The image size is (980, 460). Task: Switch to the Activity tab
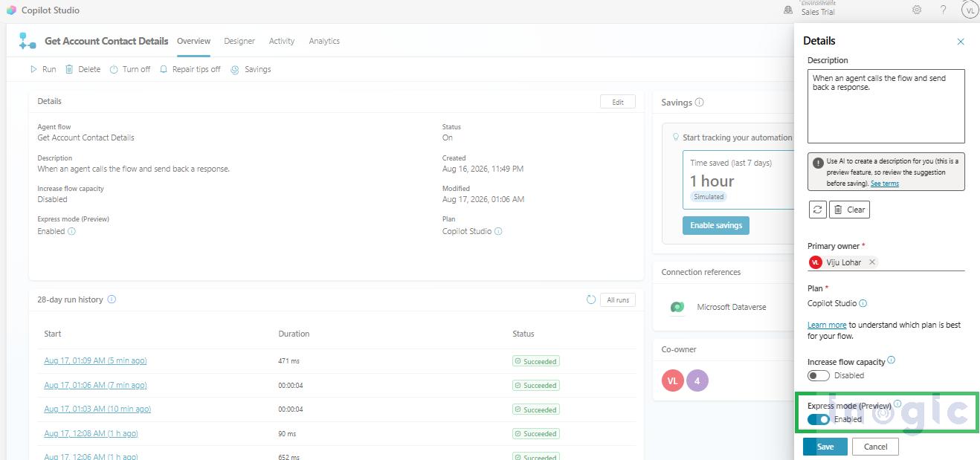click(282, 41)
